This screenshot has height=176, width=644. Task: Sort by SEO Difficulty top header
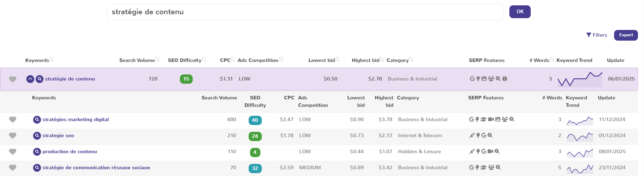187,60
